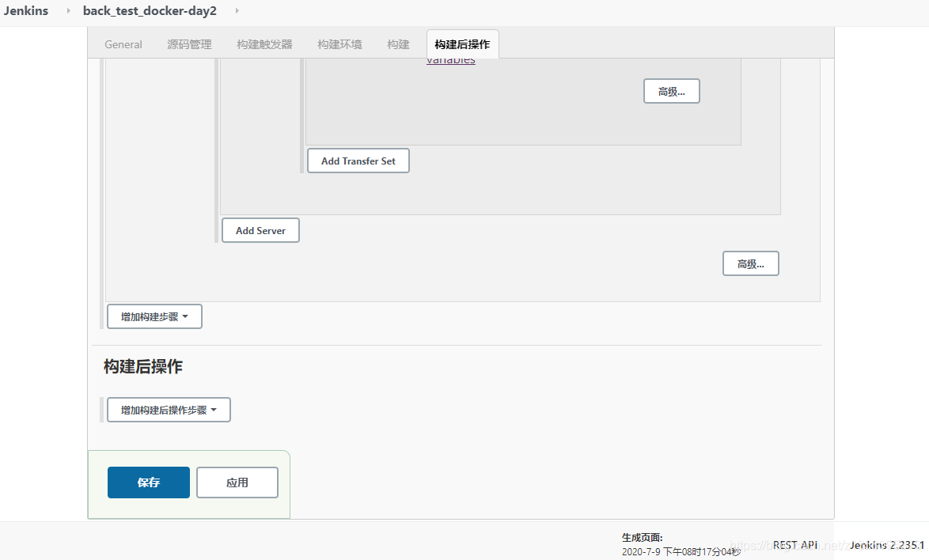Image resolution: width=929 pixels, height=560 pixels.
Task: Click the 高级... button below Add Server
Action: (751, 264)
